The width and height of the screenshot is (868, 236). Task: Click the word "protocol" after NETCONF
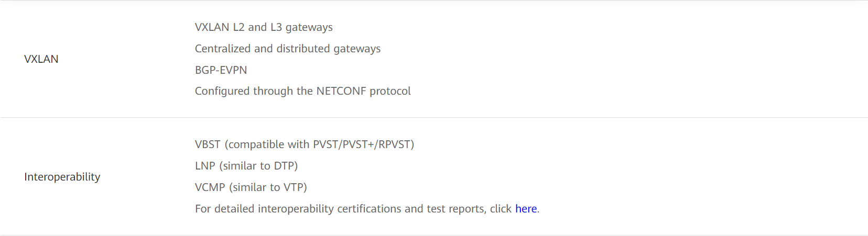(x=390, y=91)
